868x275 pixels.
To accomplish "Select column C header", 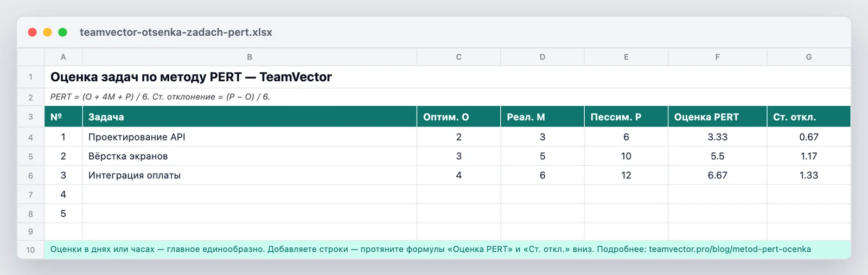I will click(458, 57).
